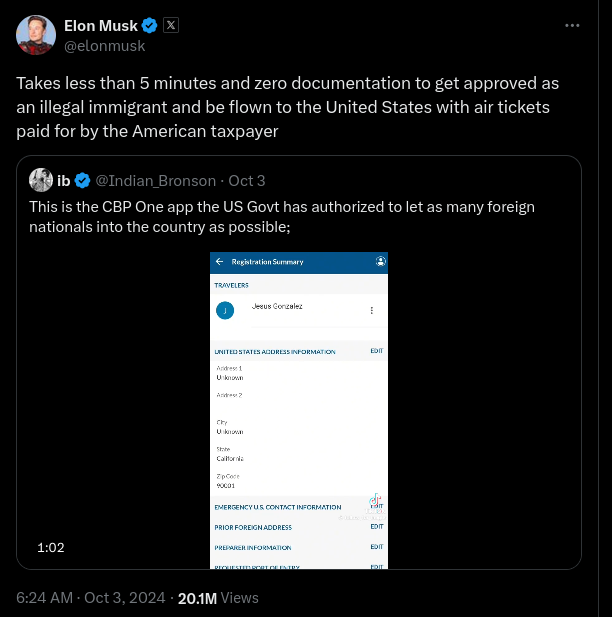Click the blue verified badge beside Elon Musk
The height and width of the screenshot is (617, 612).
(149, 25)
